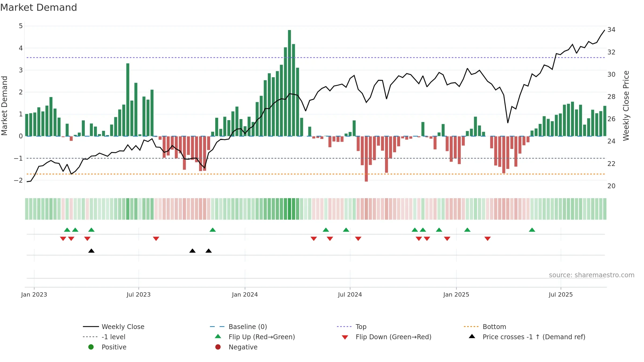Image resolution: width=644 pixels, height=362 pixels.
Task: Click the source: sharemaestro.com text
Action: [x=592, y=275]
